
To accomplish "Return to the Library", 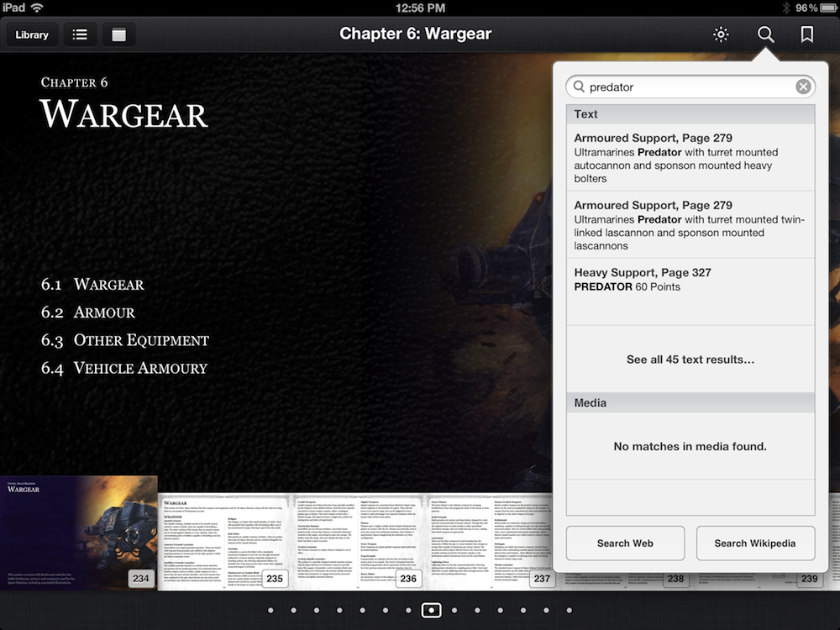I will [x=32, y=34].
